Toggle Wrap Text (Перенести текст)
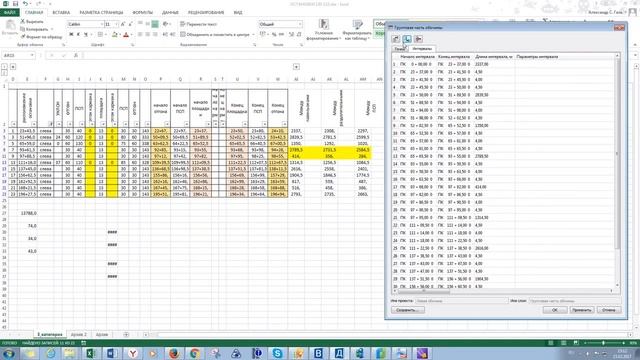Viewport: 640px width, 360px height. click(198, 24)
